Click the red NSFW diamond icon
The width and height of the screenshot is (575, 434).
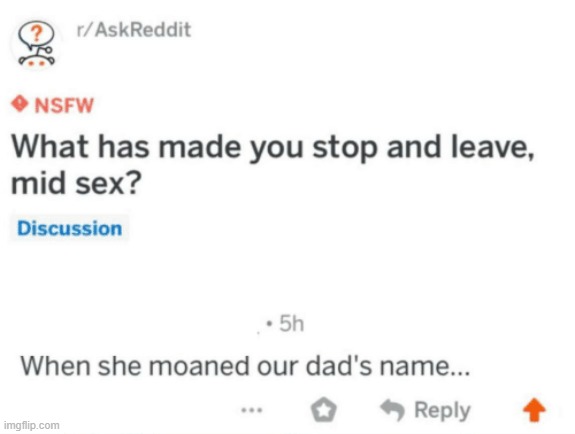(x=19, y=105)
